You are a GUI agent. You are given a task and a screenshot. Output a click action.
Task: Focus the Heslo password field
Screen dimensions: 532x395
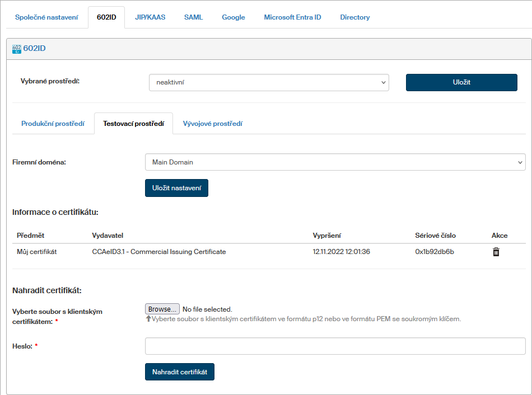pyautogui.click(x=335, y=346)
